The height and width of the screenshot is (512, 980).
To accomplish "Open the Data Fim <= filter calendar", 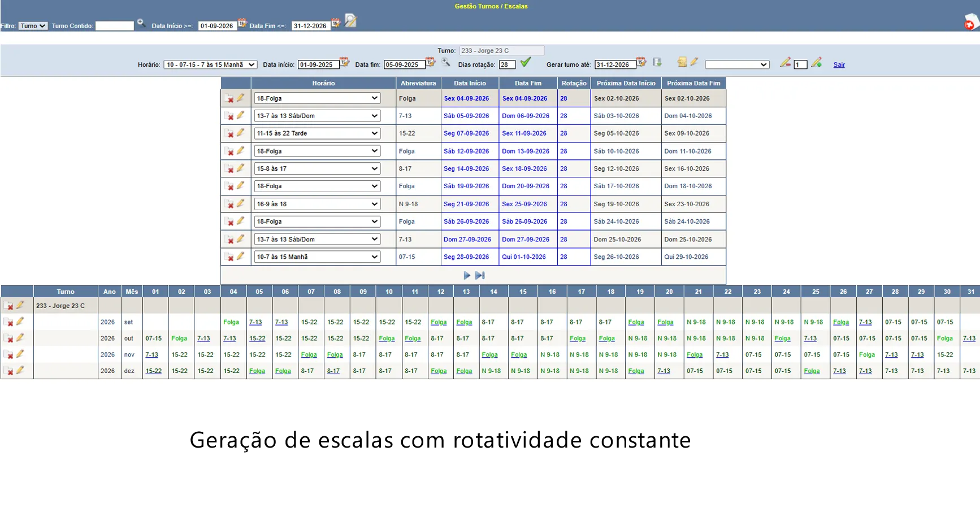I will pyautogui.click(x=336, y=23).
